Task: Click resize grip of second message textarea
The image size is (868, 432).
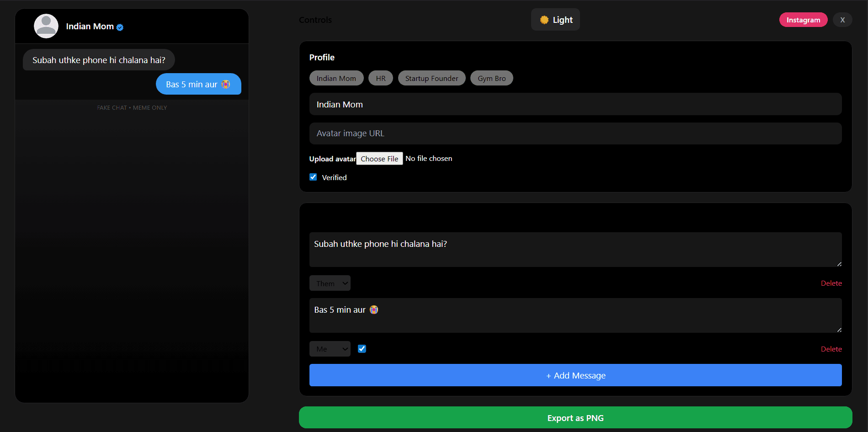Action: point(839,330)
